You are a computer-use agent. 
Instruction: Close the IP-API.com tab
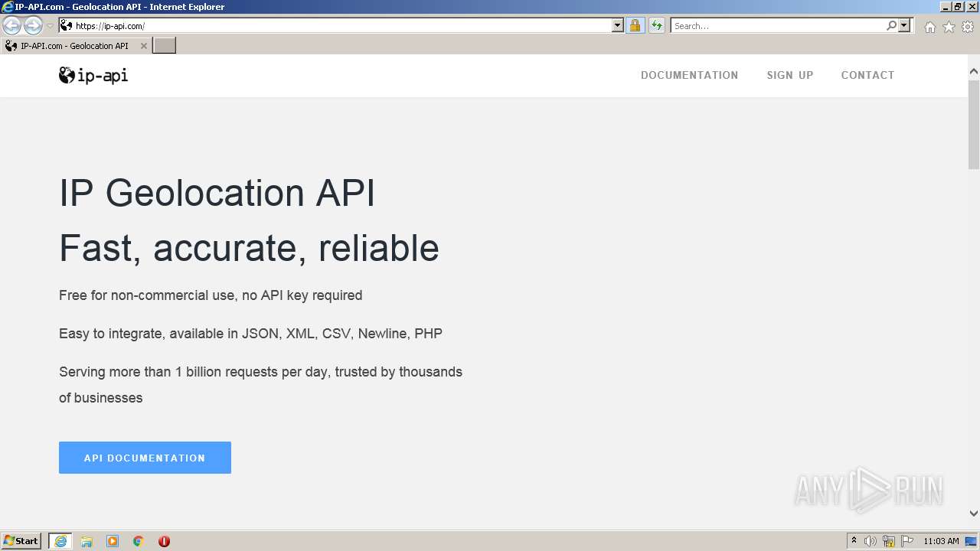(x=143, y=46)
